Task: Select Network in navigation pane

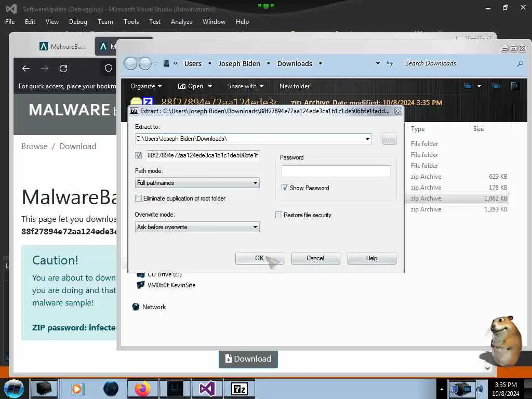Action: (x=149, y=307)
